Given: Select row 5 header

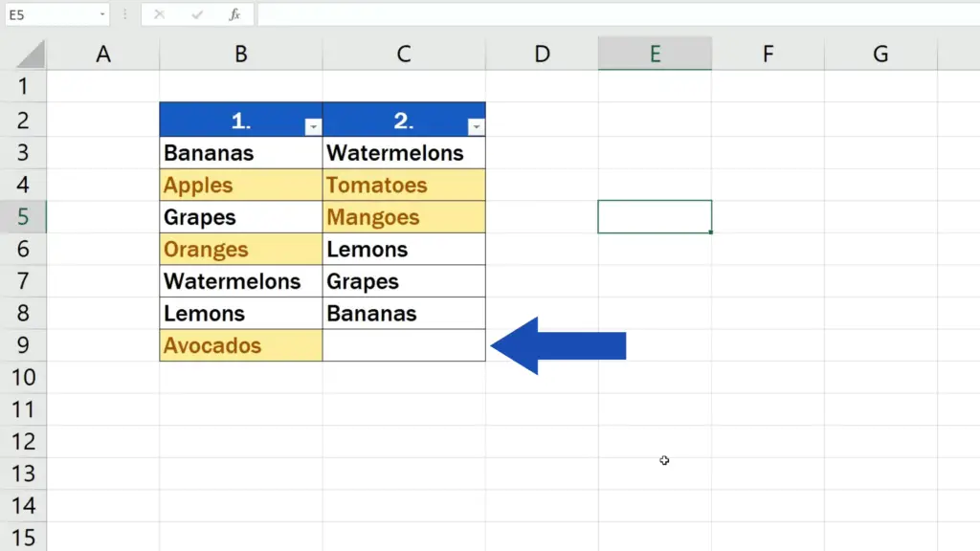Looking at the screenshot, I should pos(23,217).
